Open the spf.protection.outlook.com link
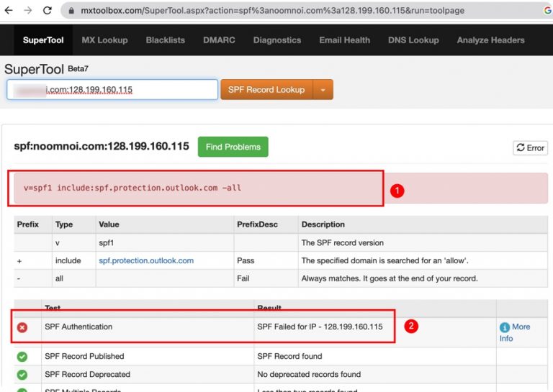The width and height of the screenshot is (553, 392). (x=146, y=260)
